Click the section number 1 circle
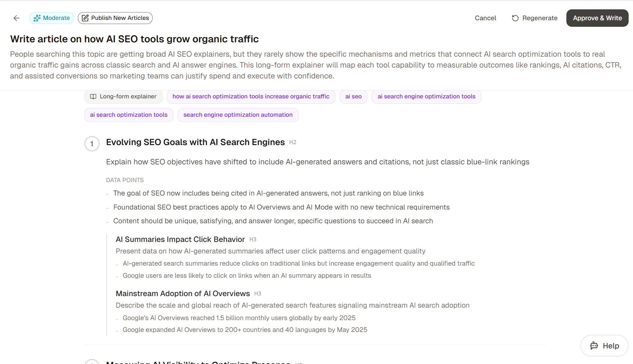 click(x=92, y=144)
